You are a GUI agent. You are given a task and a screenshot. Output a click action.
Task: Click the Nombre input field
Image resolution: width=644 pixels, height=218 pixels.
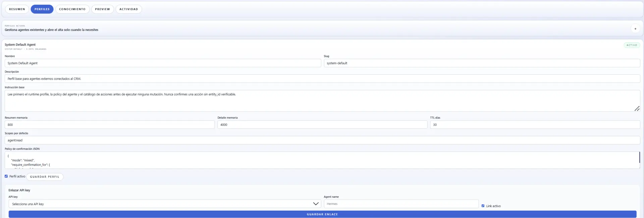point(163,63)
